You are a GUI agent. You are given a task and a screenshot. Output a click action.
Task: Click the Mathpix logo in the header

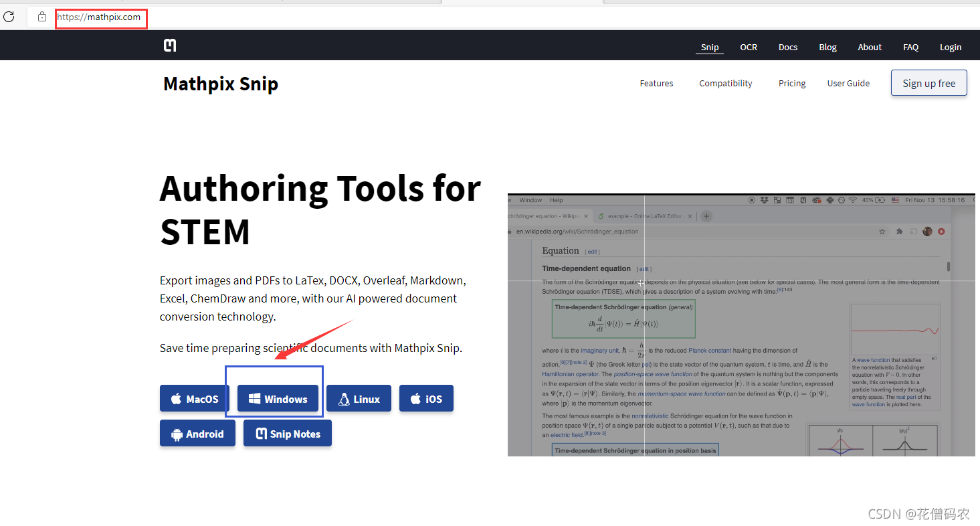coord(170,46)
